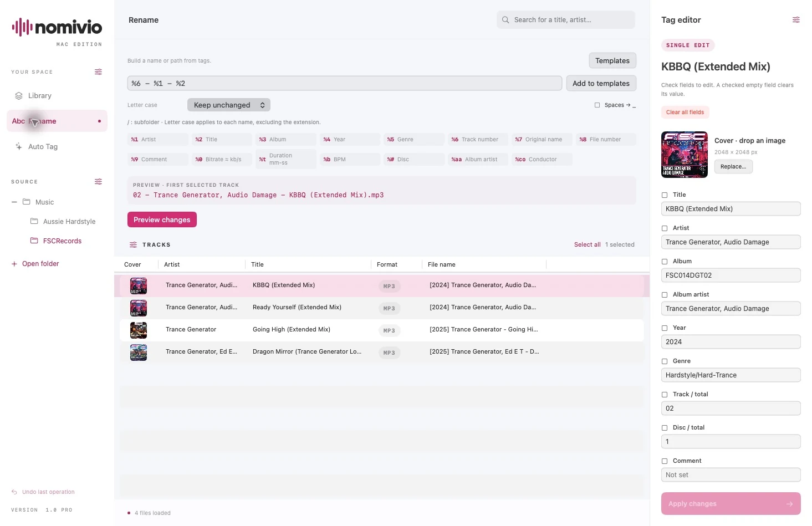Open the Templates list
This screenshot has height=526, width=812.
pyautogui.click(x=612, y=61)
